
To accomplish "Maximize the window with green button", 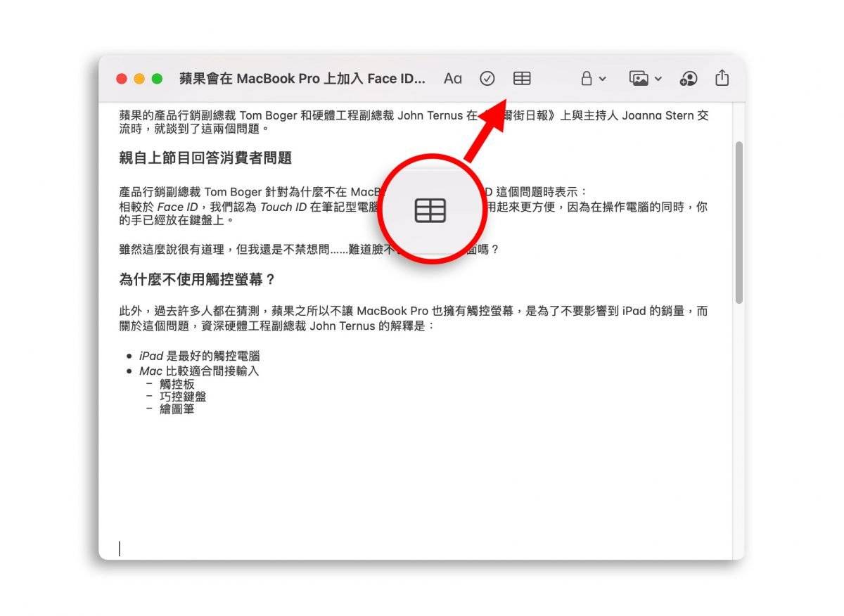I will 157,79.
